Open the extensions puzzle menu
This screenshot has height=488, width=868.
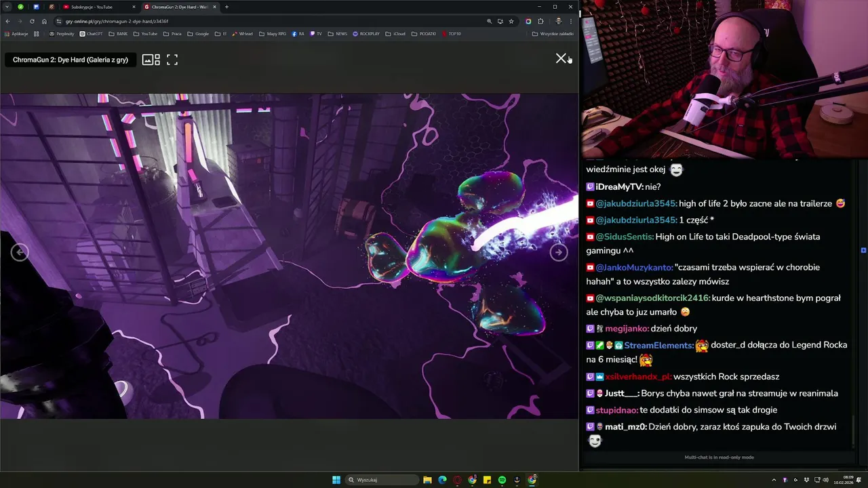[x=540, y=21]
